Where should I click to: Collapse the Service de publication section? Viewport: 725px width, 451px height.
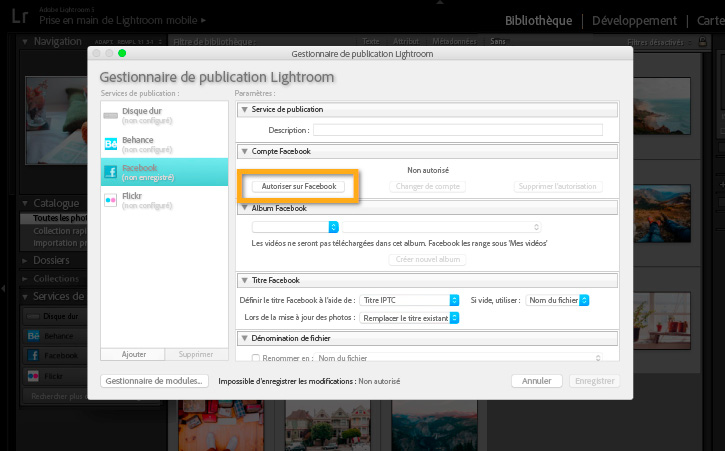point(245,110)
